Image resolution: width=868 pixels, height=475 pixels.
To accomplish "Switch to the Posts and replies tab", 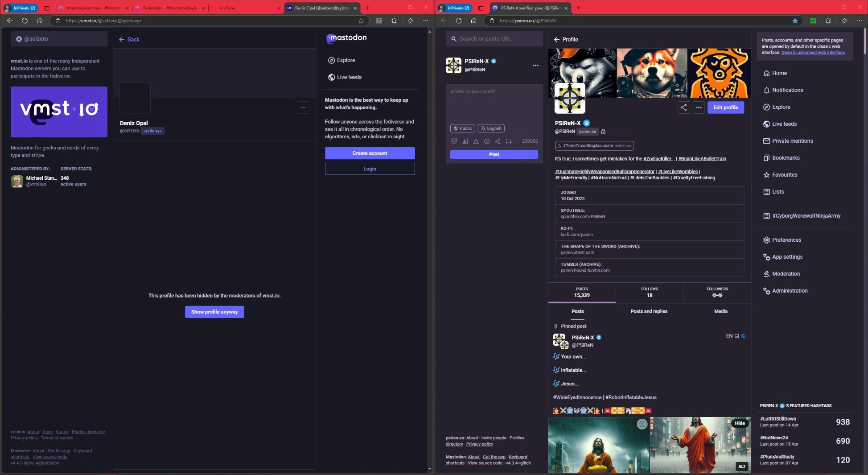I will pos(649,311).
